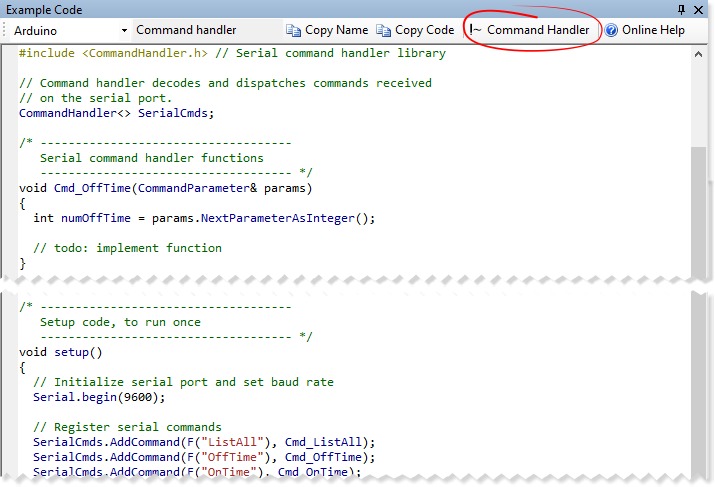
Task: Click 'Command handler decodes and dispatches' comment
Action: [225, 83]
